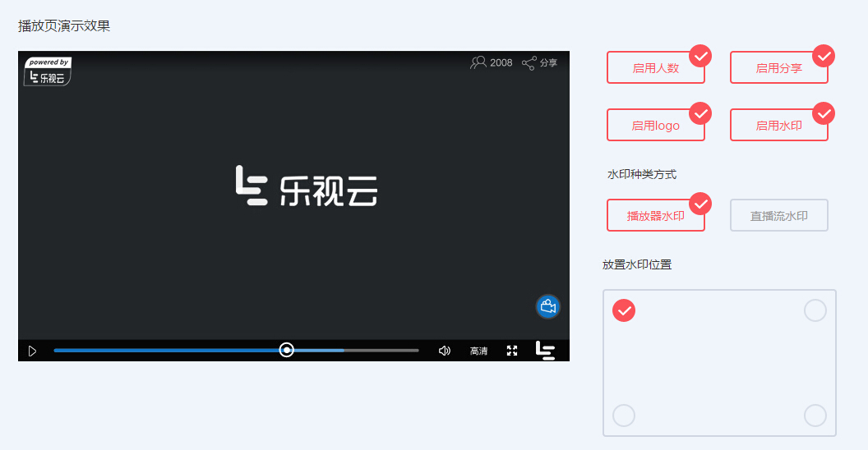The height and width of the screenshot is (450, 868).
Task: Select bottom-right watermark position
Action: [815, 416]
